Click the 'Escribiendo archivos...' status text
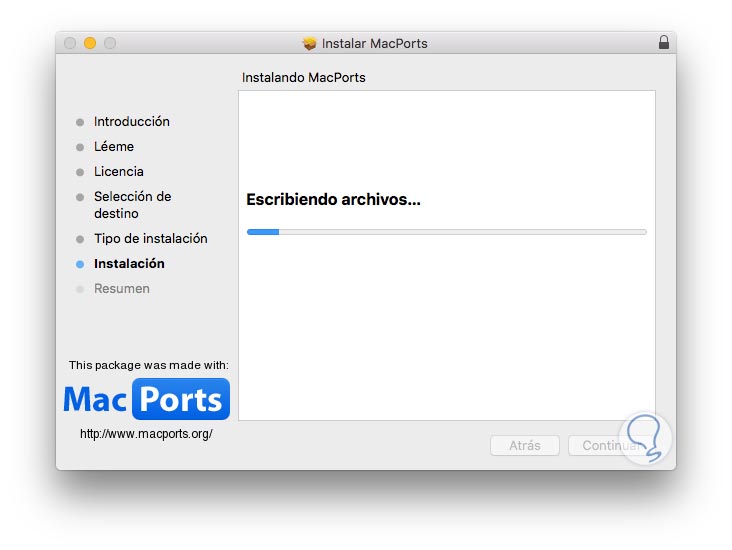 (333, 199)
